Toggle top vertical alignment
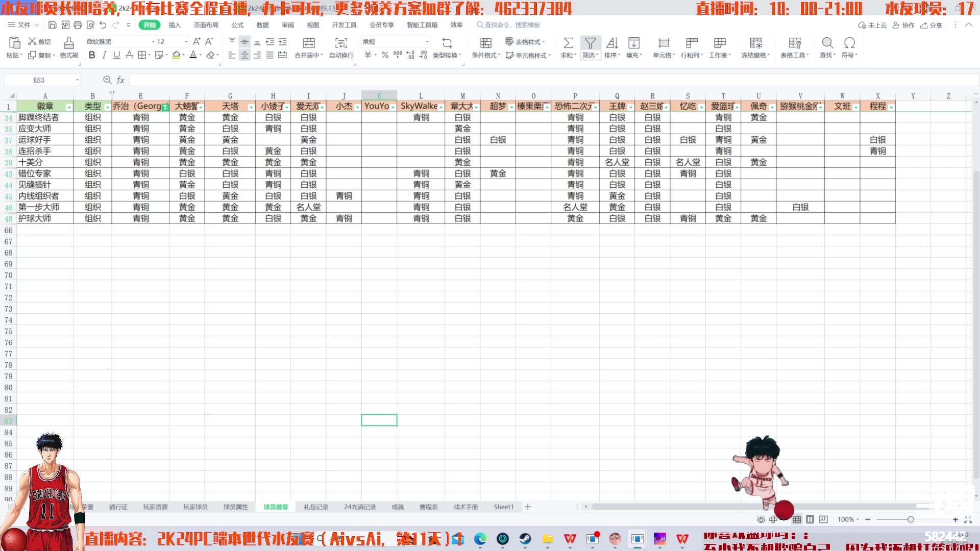The image size is (980, 551). coord(232,42)
